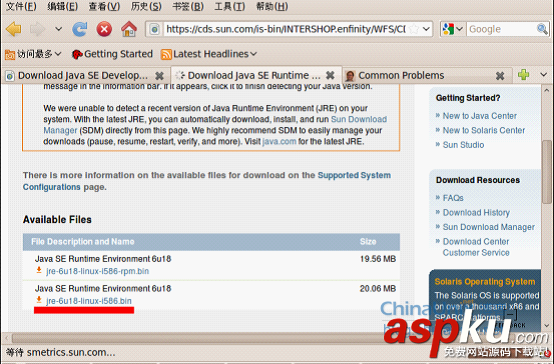Open the 工具(T) menu
This screenshot has width=554, height=364.
[x=230, y=6]
